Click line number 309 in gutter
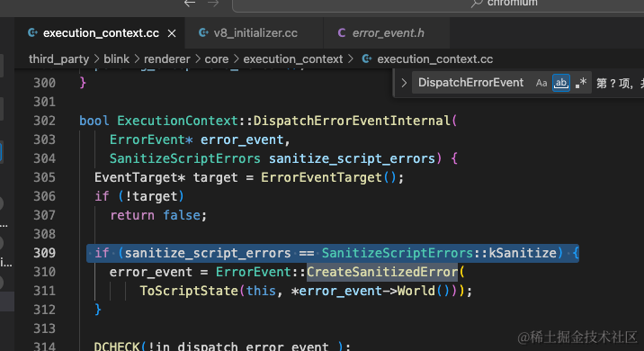Viewport: 644px width, 351px height. point(44,253)
